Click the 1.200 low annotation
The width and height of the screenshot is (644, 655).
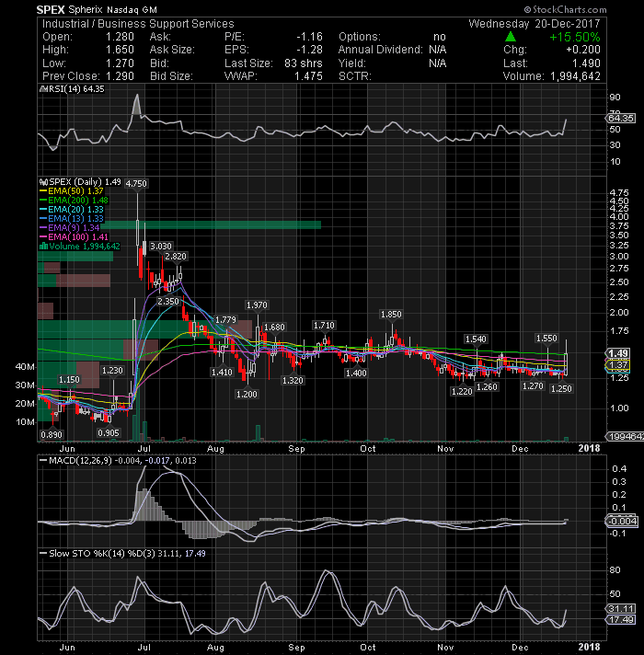(x=247, y=394)
